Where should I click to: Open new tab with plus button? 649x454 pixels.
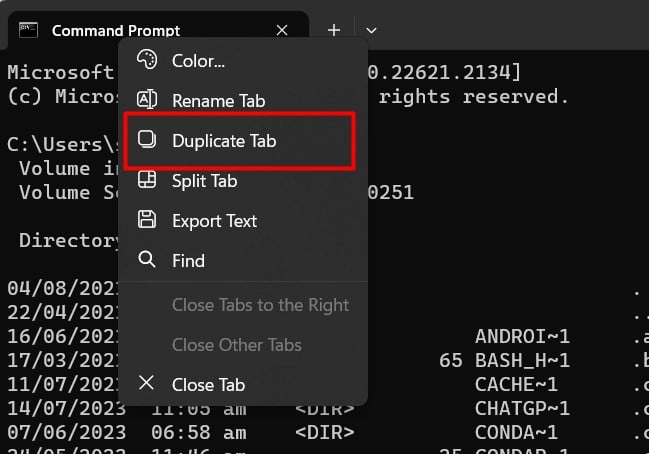[334, 30]
